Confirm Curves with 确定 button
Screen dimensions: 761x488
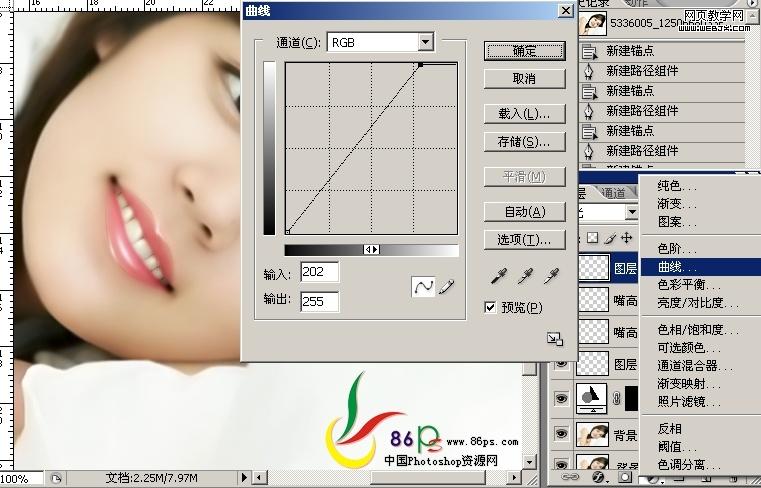[x=525, y=50]
